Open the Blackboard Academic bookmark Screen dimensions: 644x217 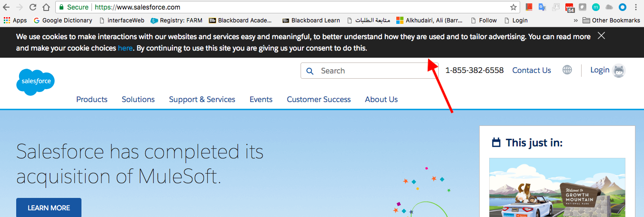tap(241, 20)
